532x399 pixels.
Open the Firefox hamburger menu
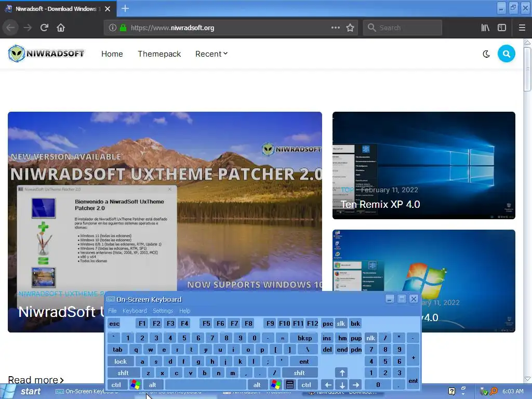[522, 28]
